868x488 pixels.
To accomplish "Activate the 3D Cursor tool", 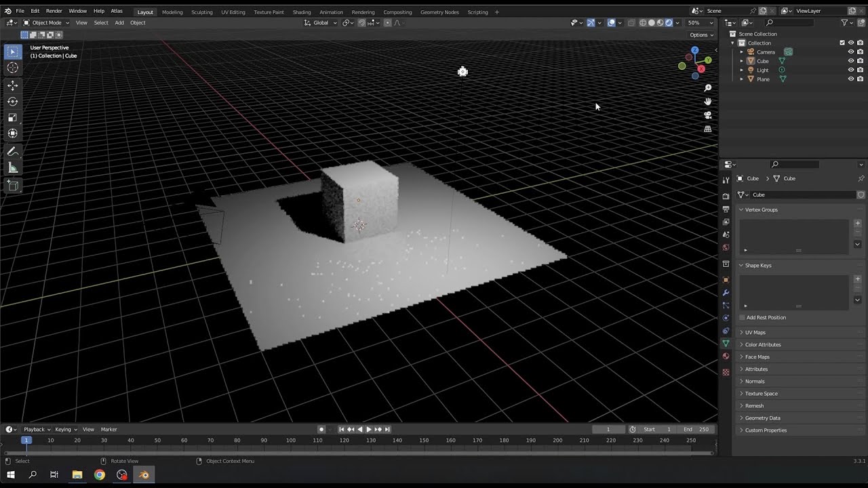I will coord(13,68).
